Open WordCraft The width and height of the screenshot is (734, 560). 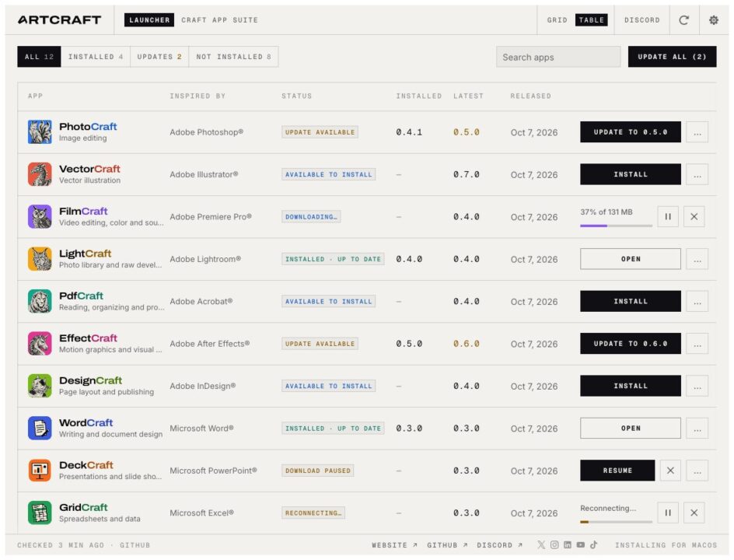click(x=631, y=428)
